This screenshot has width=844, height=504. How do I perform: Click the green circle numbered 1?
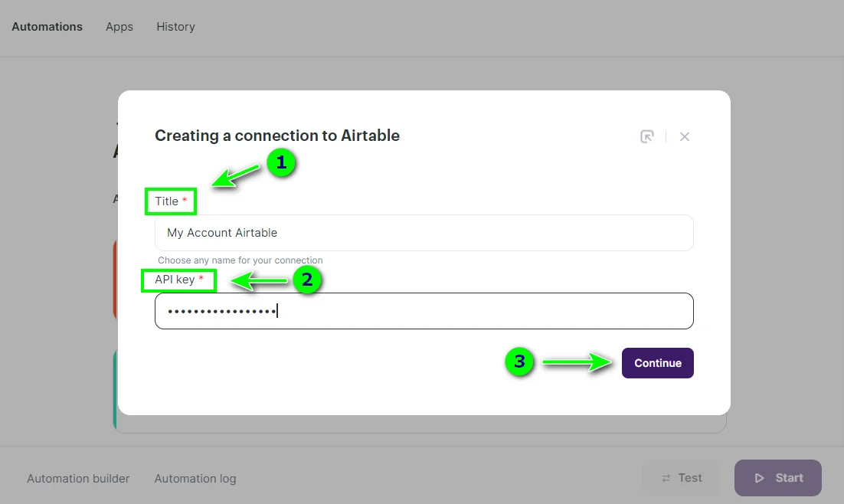click(x=281, y=162)
